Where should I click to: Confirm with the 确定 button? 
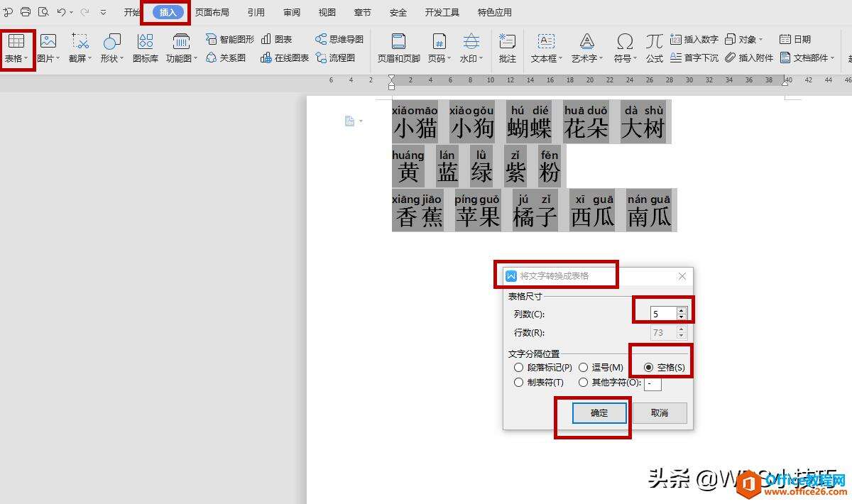coord(598,412)
